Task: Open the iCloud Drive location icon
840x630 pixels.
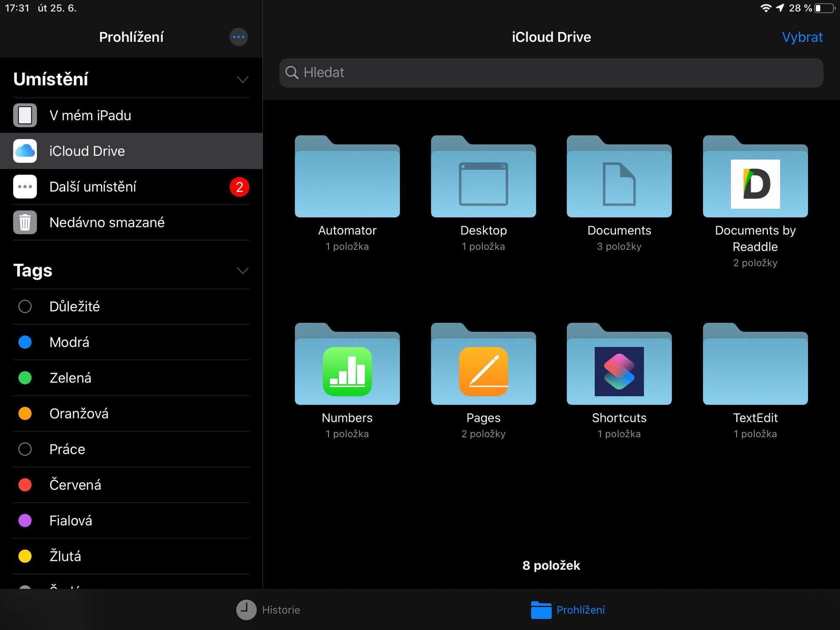Action: pos(25,151)
